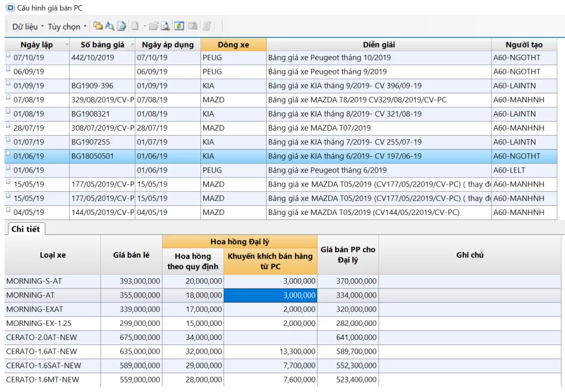Tick the row marker for Peugeot tháng 10/2019

pos(8,55)
